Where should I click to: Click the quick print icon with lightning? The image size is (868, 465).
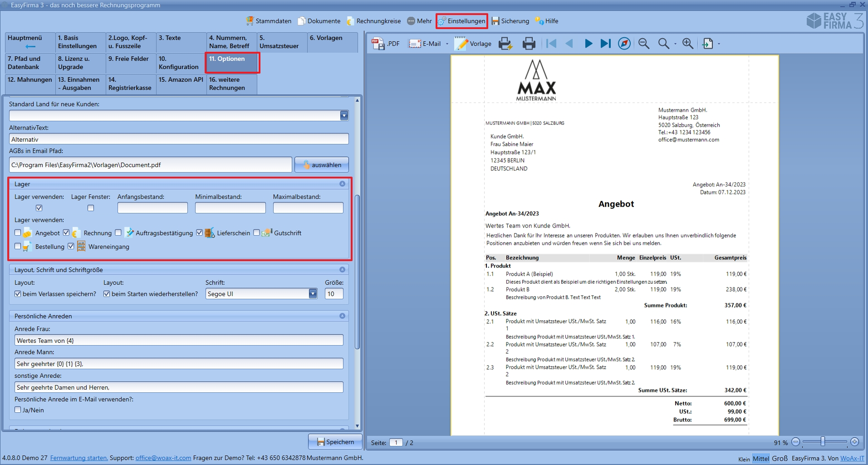click(x=505, y=44)
